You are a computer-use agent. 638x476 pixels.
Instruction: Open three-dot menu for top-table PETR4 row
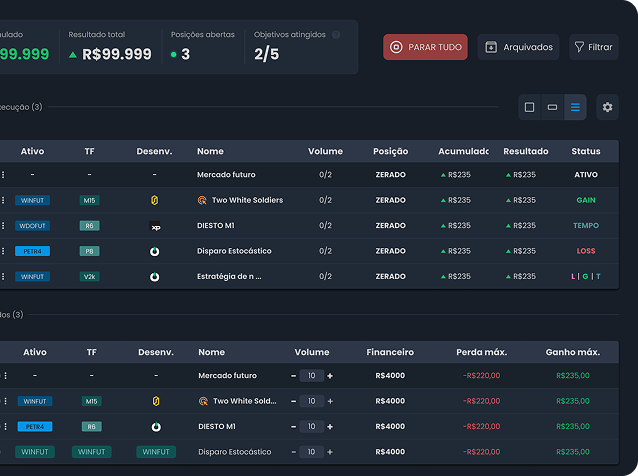click(x=3, y=251)
